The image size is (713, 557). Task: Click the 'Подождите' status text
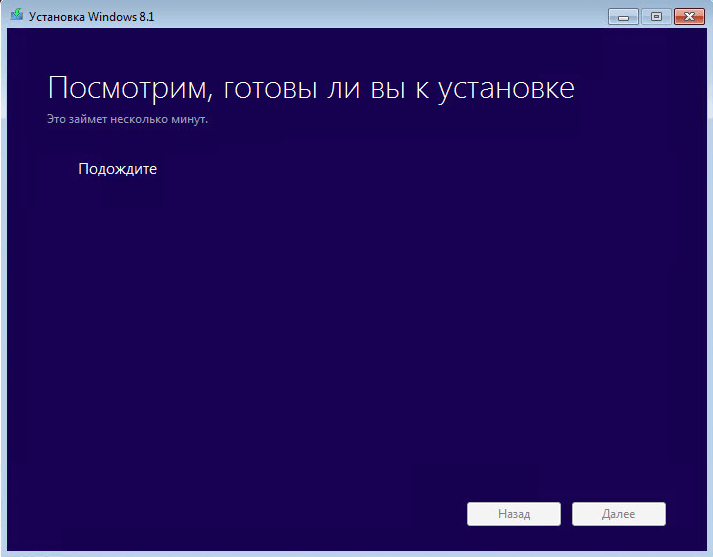pyautogui.click(x=117, y=169)
